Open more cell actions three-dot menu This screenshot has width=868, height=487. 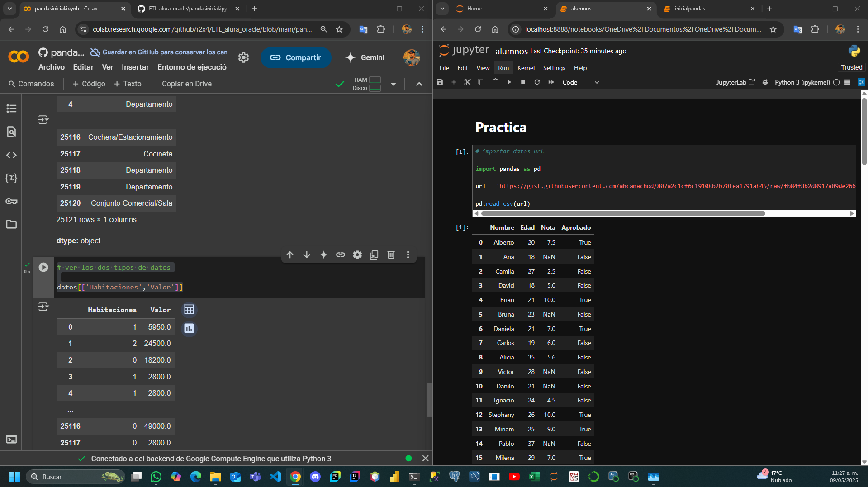click(x=408, y=255)
